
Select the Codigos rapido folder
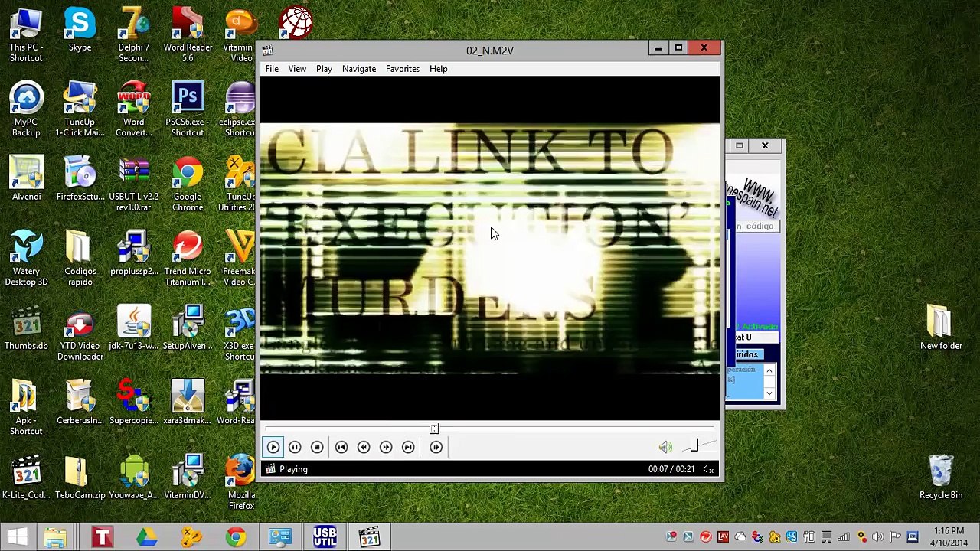click(x=80, y=259)
